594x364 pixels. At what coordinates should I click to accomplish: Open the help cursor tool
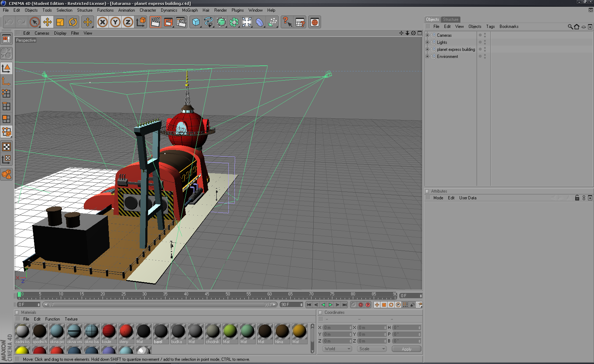pyautogui.click(x=287, y=22)
